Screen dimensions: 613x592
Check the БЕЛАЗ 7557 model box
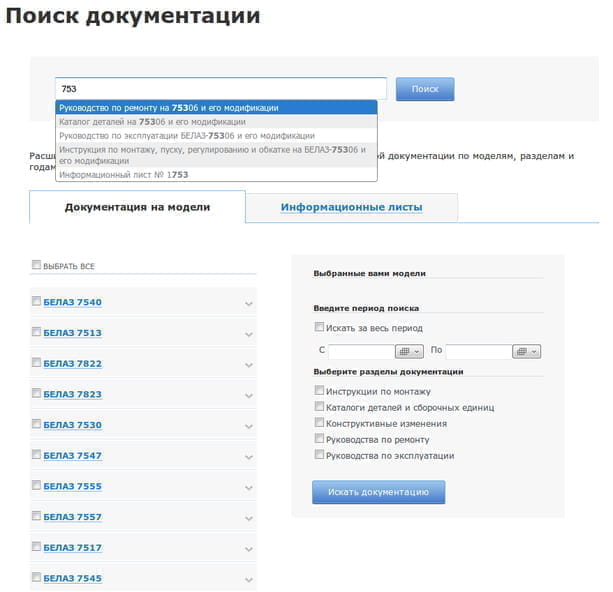[36, 515]
